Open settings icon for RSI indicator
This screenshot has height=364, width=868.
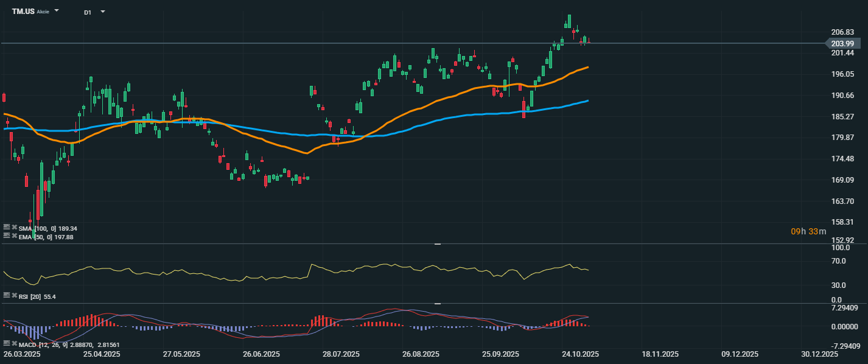[x=7, y=295]
